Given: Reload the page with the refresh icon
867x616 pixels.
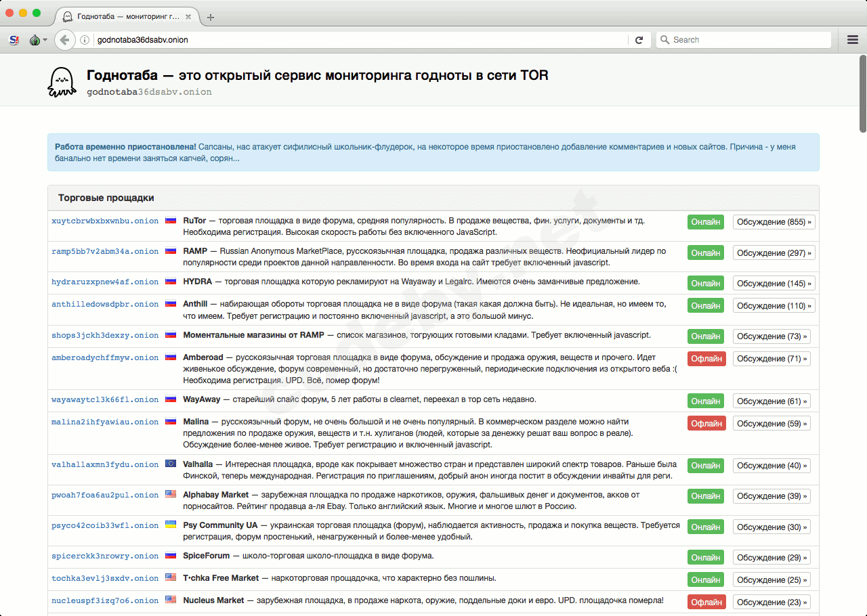Looking at the screenshot, I should tap(639, 40).
